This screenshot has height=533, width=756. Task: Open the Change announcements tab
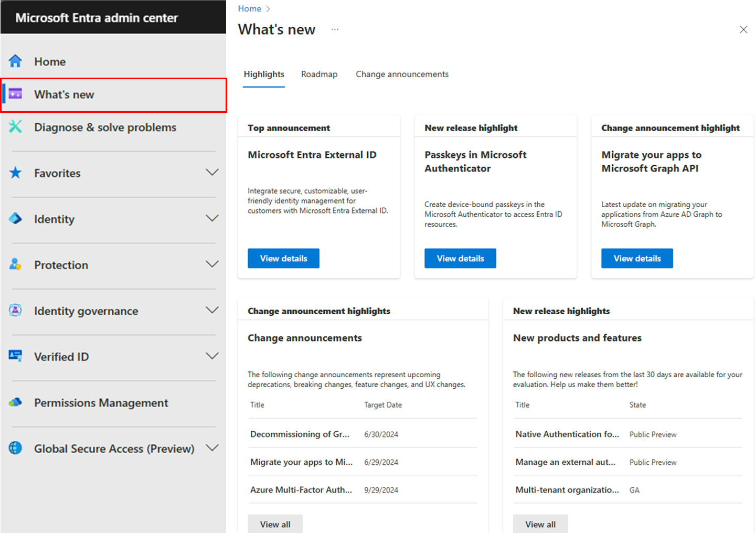[402, 74]
